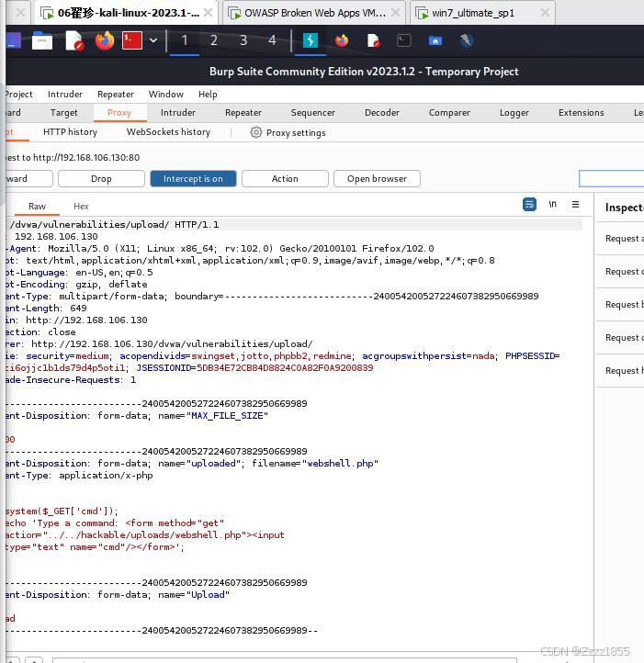Close the win7_ultimate_sp1 VM tab
This screenshot has width=644, height=663.
pos(545,13)
